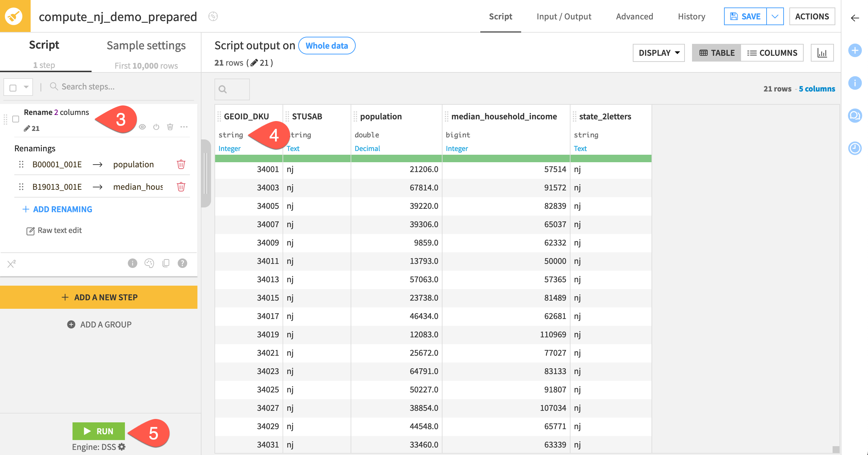868x455 pixels.
Task: Delete the population renaming
Action: coord(181,164)
